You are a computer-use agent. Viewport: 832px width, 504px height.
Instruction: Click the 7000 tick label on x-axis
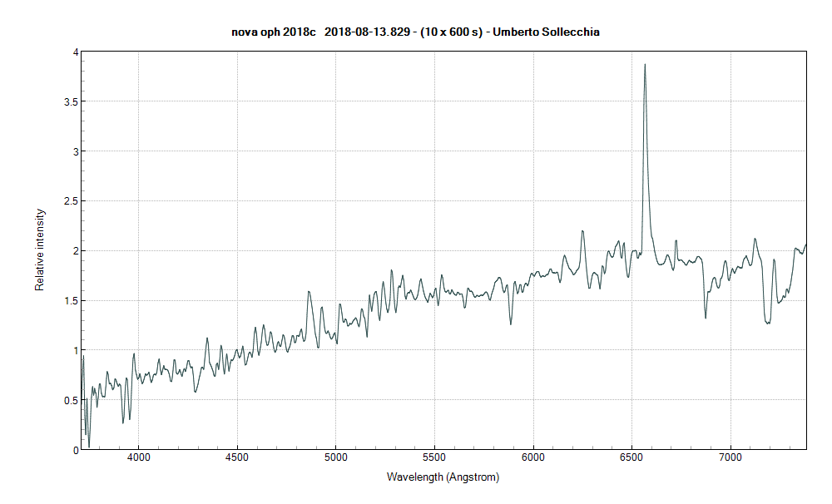click(x=730, y=457)
